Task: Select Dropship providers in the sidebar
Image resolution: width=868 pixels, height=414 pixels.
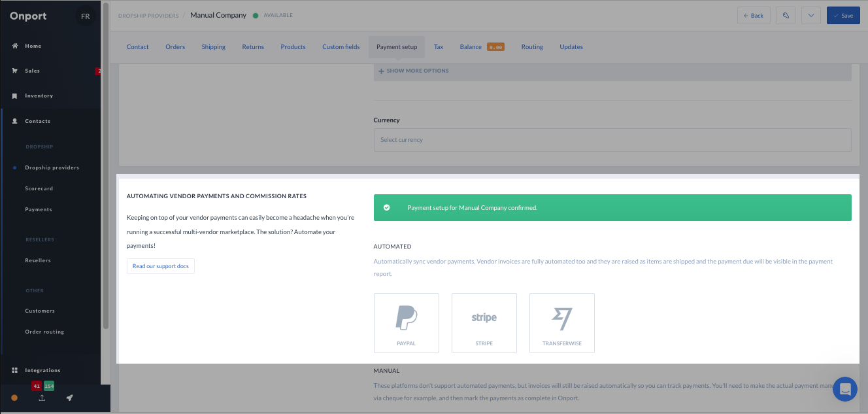Action: click(52, 167)
